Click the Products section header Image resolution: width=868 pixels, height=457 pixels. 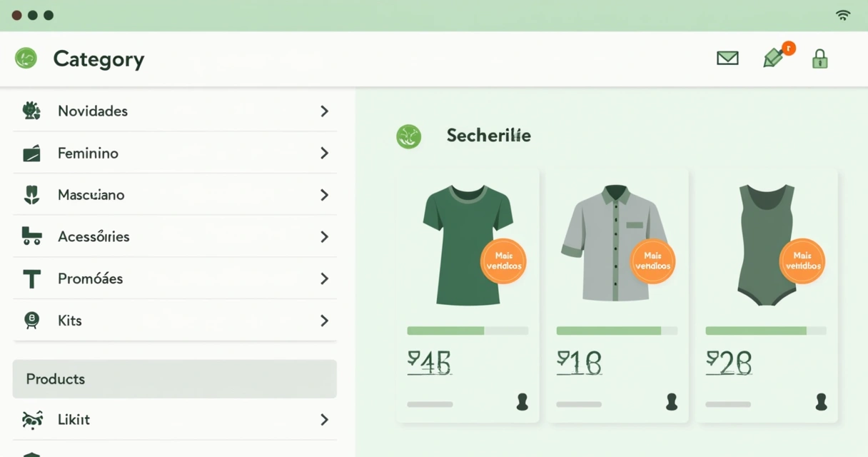point(174,378)
